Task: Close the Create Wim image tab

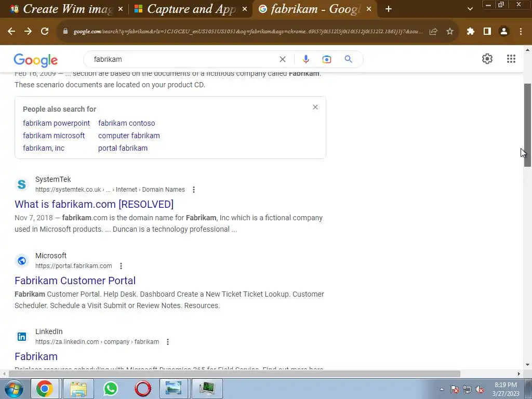Action: pos(121,9)
